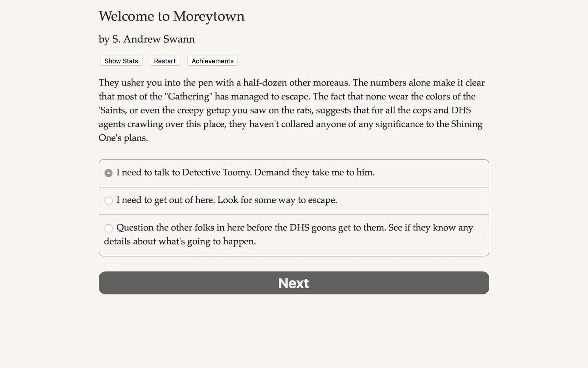Choose the 'look for some way to escape' option

227,201
